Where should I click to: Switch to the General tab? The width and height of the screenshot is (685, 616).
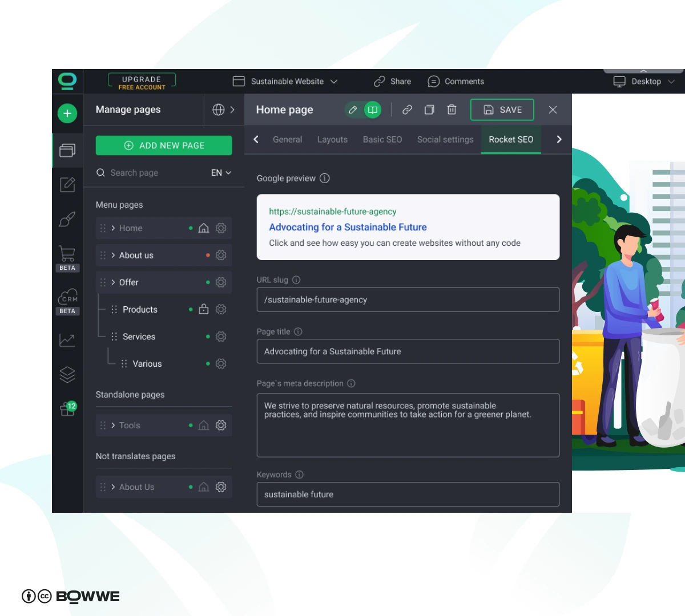click(x=287, y=139)
